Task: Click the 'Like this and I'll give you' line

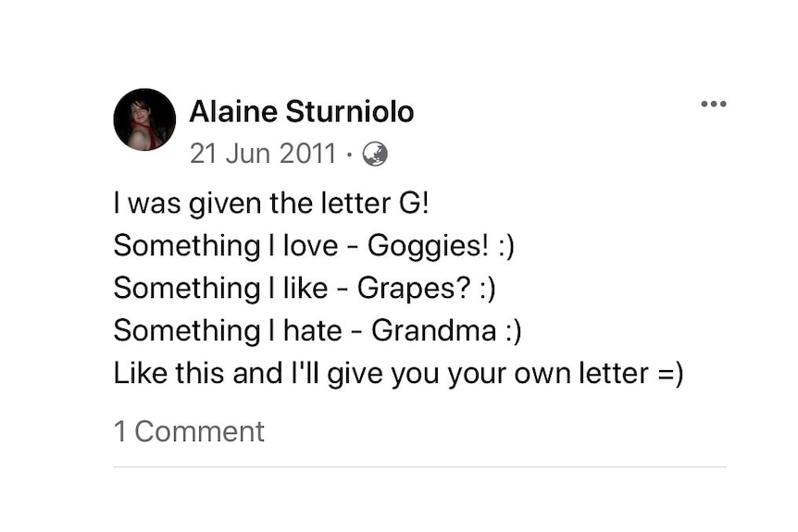Action: [x=398, y=373]
